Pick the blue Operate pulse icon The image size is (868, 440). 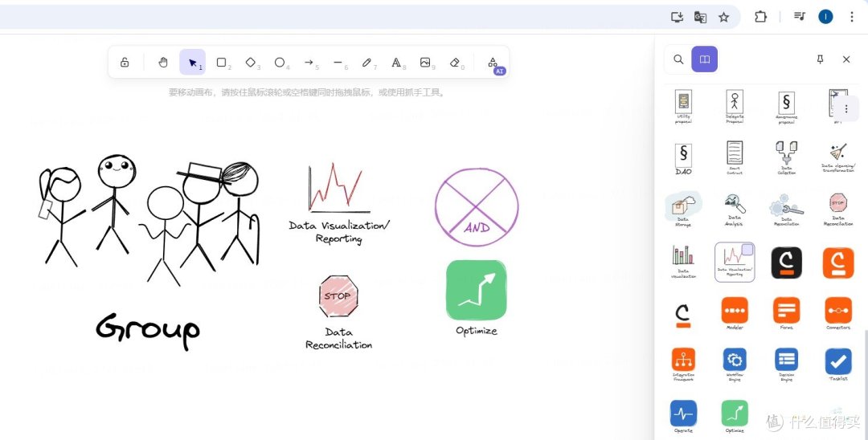pyautogui.click(x=683, y=416)
